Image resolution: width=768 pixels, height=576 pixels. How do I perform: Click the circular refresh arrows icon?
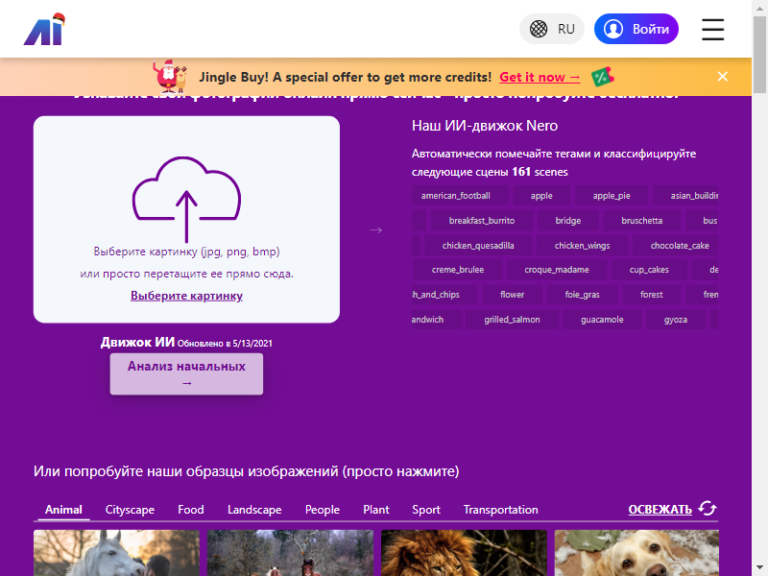click(707, 508)
